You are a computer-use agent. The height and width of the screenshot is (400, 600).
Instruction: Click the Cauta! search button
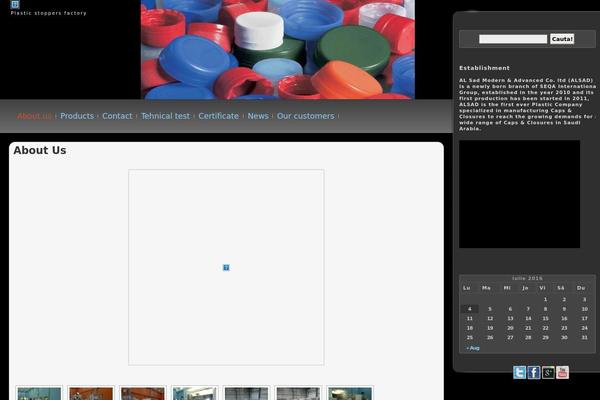pyautogui.click(x=562, y=39)
